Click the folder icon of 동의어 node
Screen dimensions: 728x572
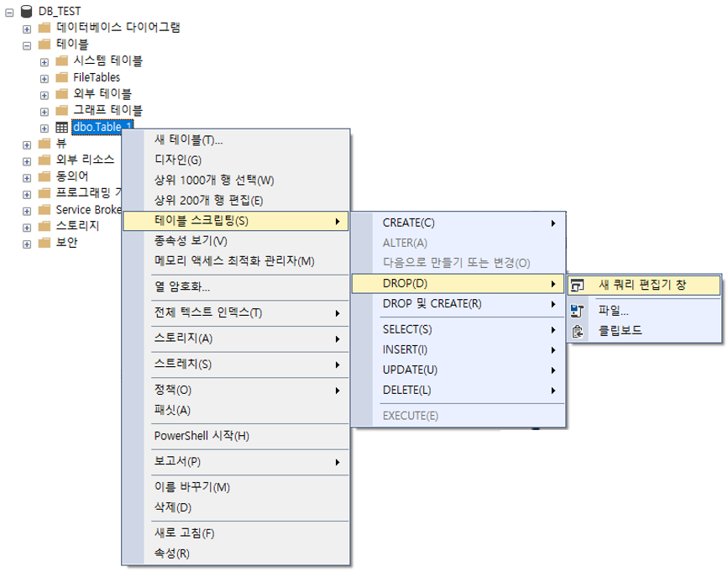[x=45, y=177]
